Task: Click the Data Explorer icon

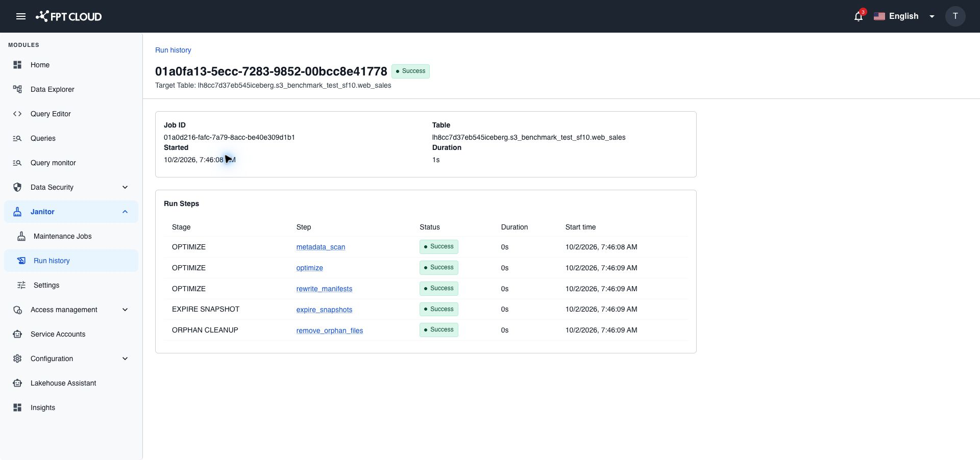Action: 17,89
